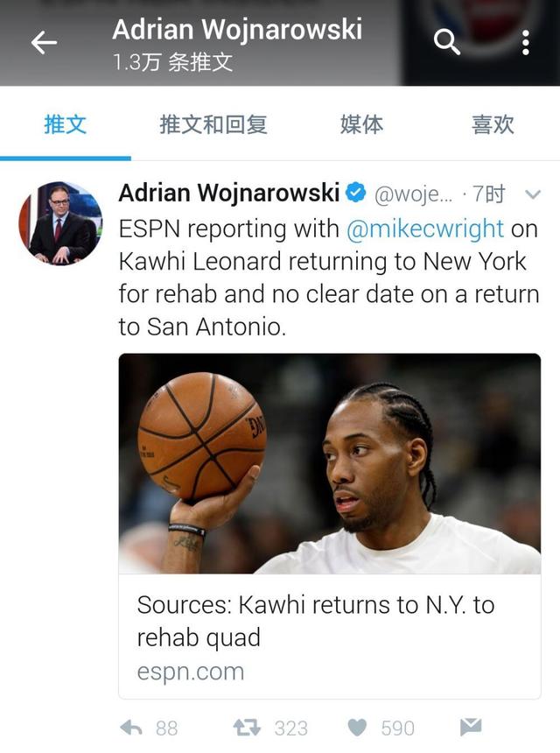Go back using the left arrow
This screenshot has width=560, height=753.
point(44,43)
